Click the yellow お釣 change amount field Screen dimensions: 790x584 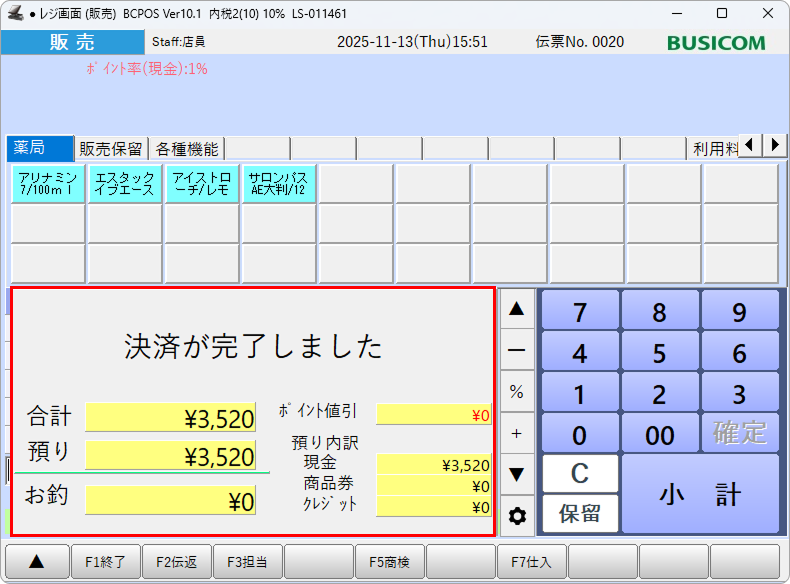(170, 499)
